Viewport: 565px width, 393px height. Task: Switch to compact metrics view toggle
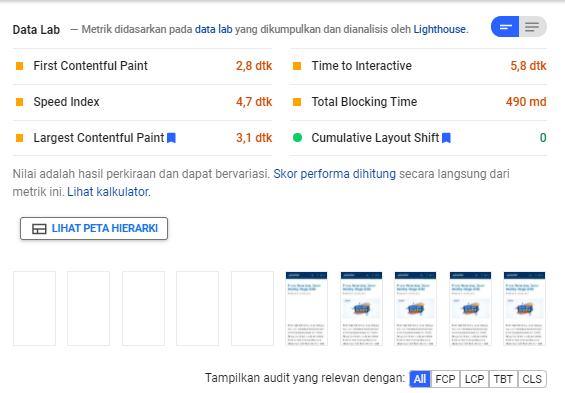505,27
